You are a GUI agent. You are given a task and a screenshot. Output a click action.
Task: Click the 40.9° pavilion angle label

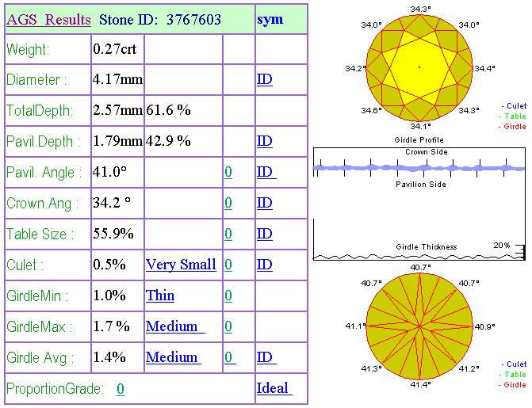pos(484,326)
